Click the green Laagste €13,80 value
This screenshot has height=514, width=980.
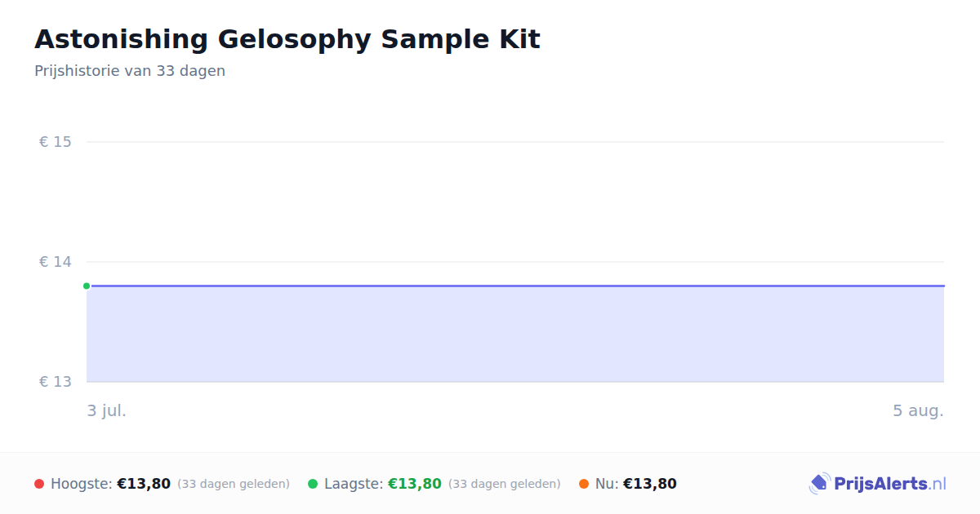(x=415, y=484)
